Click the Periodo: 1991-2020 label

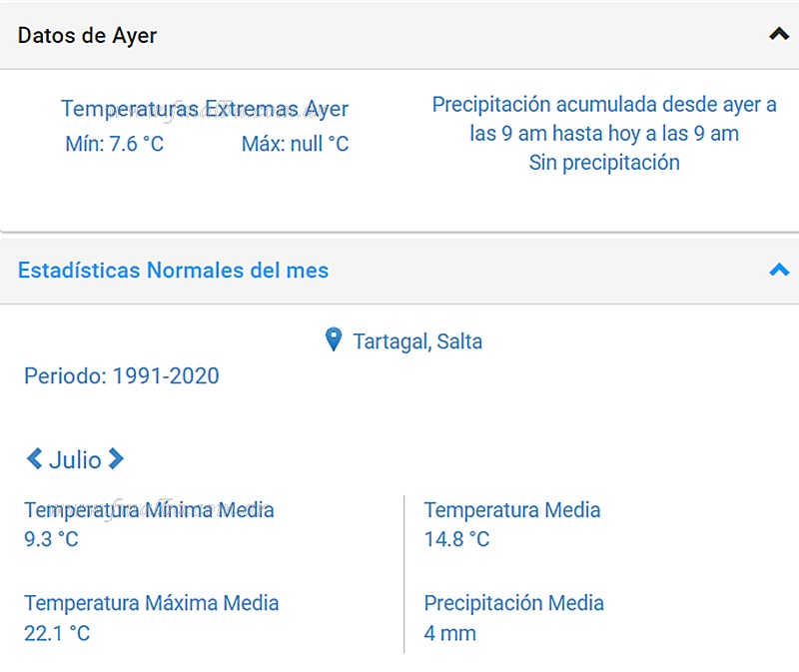tap(121, 376)
